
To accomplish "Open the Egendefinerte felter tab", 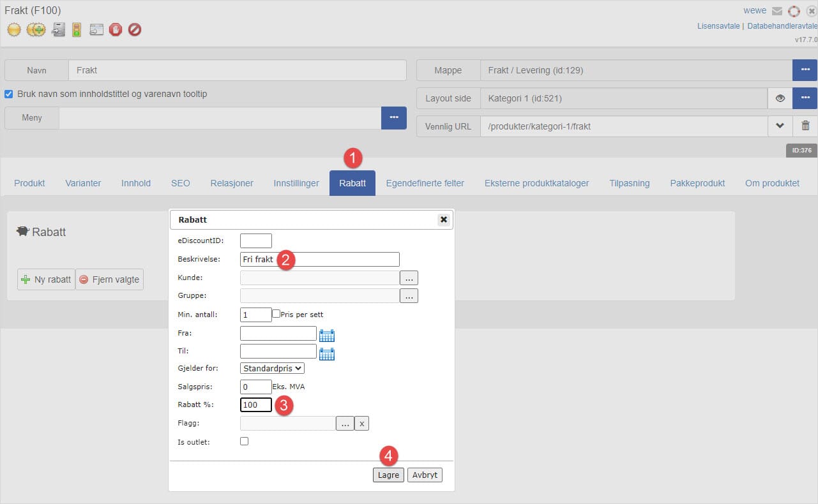I will click(425, 183).
